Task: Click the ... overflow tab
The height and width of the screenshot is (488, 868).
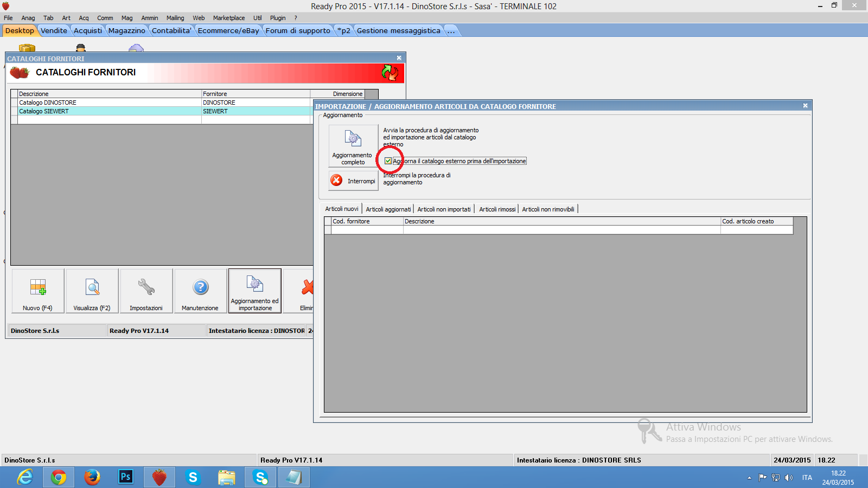Action: 451,30
